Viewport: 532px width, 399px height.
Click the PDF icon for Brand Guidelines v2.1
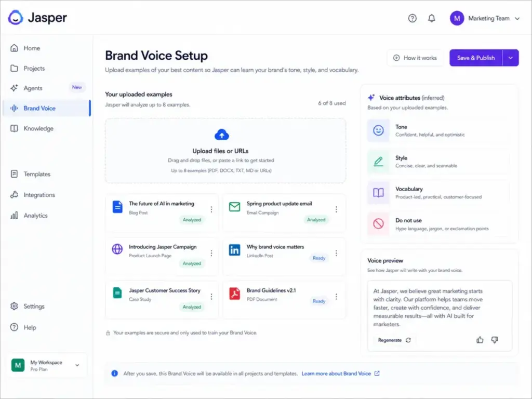click(x=234, y=294)
